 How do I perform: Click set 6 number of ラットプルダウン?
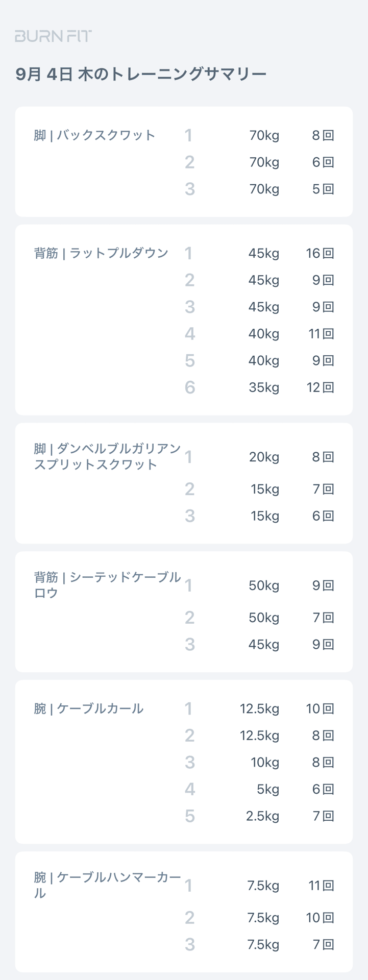pos(189,387)
